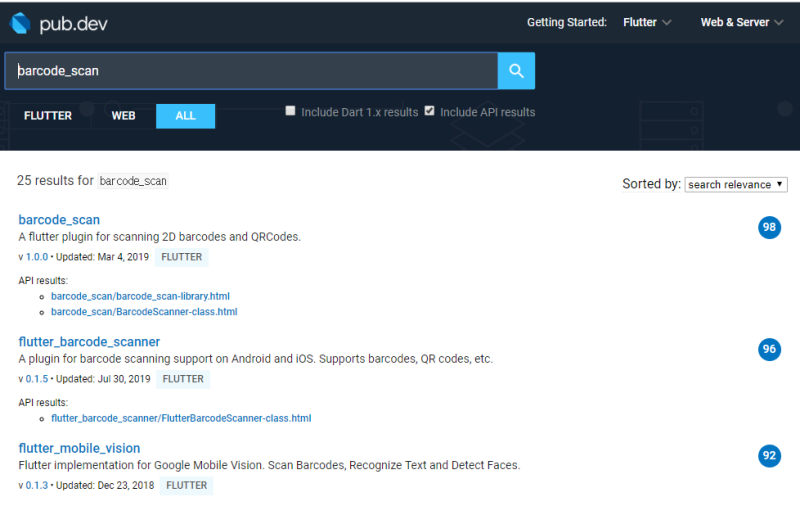Click the 92 score badge for flutter_mobile_vision
Image resolution: width=800 pixels, height=515 pixels.
[769, 455]
